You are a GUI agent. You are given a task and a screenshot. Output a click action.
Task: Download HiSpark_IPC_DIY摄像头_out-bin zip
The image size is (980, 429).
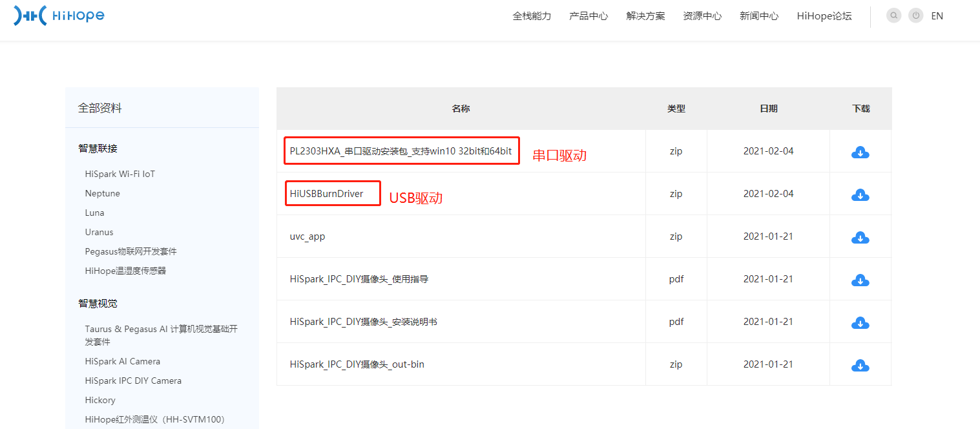pos(860,366)
